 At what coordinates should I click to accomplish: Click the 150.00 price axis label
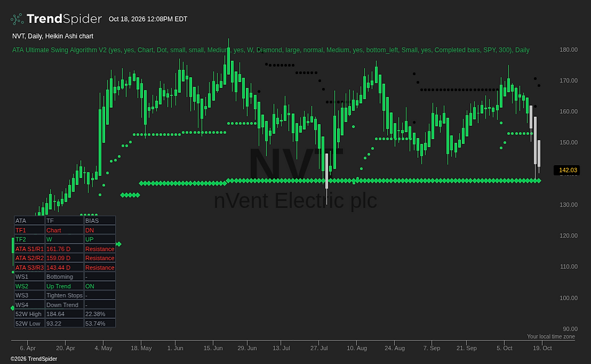coord(568,142)
